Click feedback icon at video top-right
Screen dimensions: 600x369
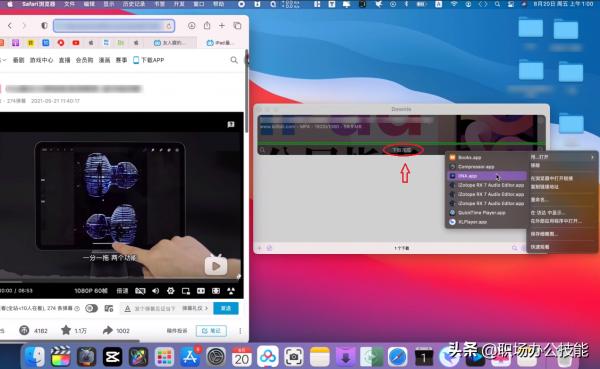point(231,124)
